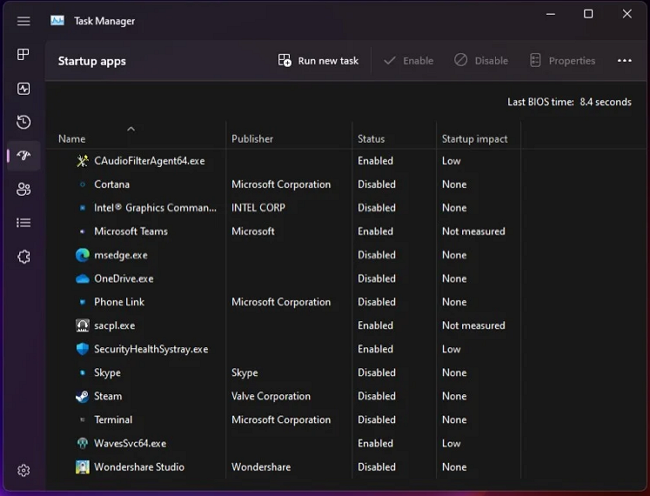Click the Task Manager title bar icon
This screenshot has height=496, width=650.
point(57,20)
